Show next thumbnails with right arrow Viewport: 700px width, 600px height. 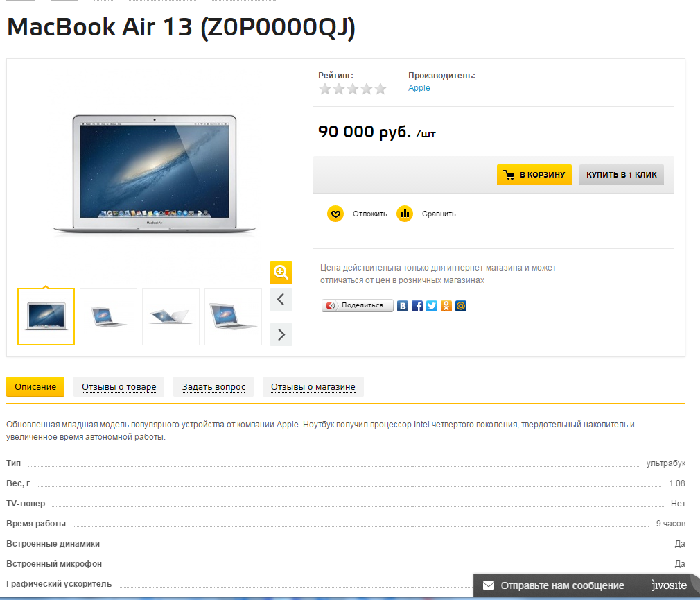(x=281, y=334)
